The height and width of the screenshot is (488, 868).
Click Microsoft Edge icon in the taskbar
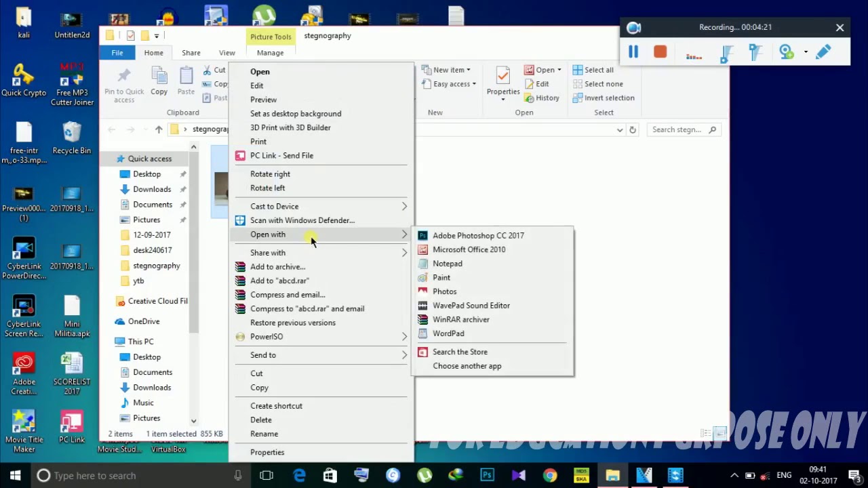[x=299, y=475]
